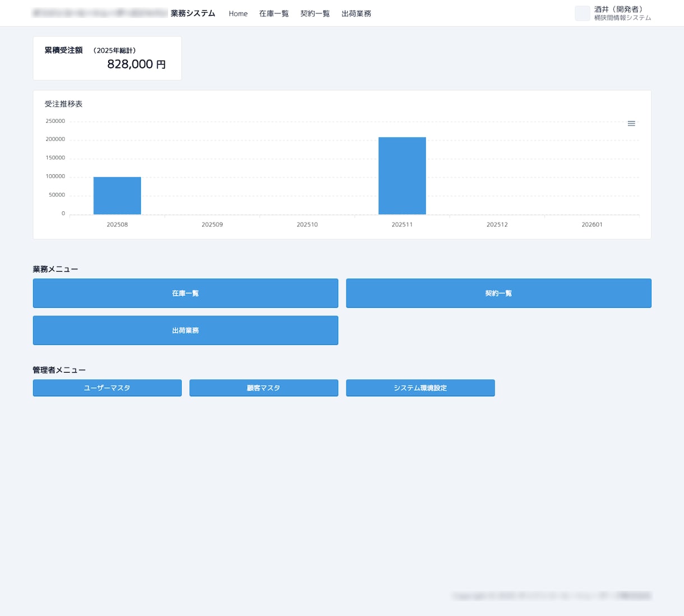Open 出荷業務 in the top navigation
The height and width of the screenshot is (616, 684).
(357, 13)
